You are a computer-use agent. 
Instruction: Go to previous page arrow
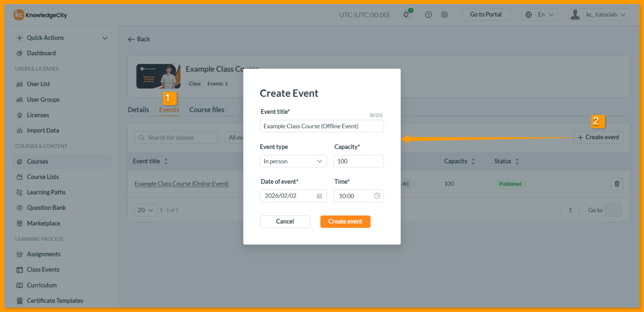coord(561,210)
